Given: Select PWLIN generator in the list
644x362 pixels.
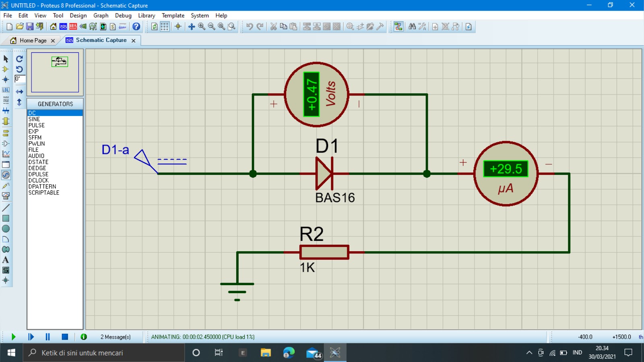Looking at the screenshot, I should pyautogui.click(x=55, y=143).
